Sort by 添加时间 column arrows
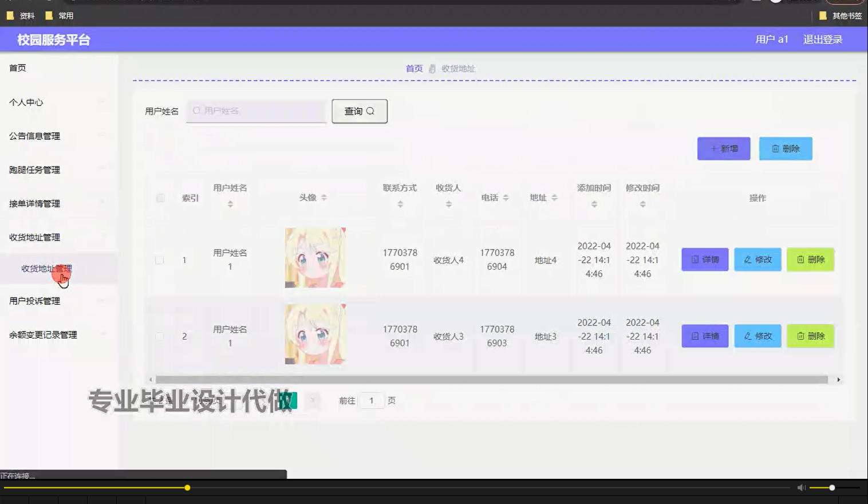This screenshot has width=868, height=504. coord(594,204)
